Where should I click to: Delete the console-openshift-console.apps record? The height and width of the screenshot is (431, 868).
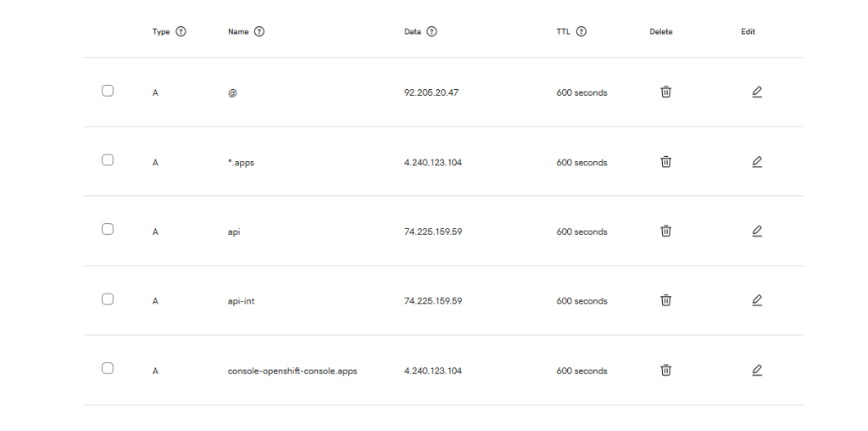pyautogui.click(x=666, y=370)
